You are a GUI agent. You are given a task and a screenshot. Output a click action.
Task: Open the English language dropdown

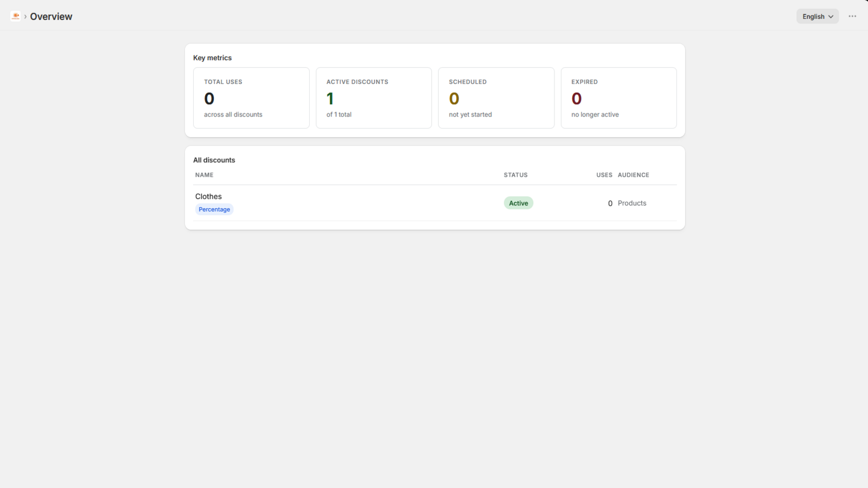click(818, 16)
